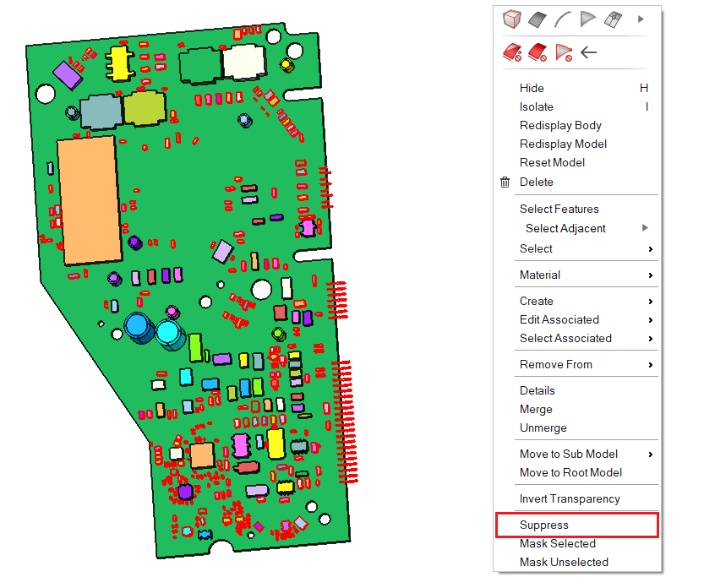This screenshot has height=588, width=704.
Task: Expand more filters with the top-right arrow
Action: coord(641,19)
